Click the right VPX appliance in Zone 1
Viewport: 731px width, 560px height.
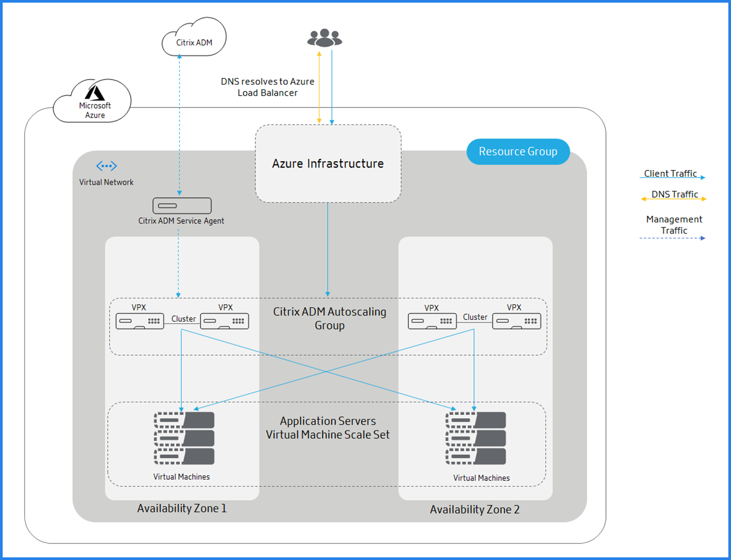(225, 321)
